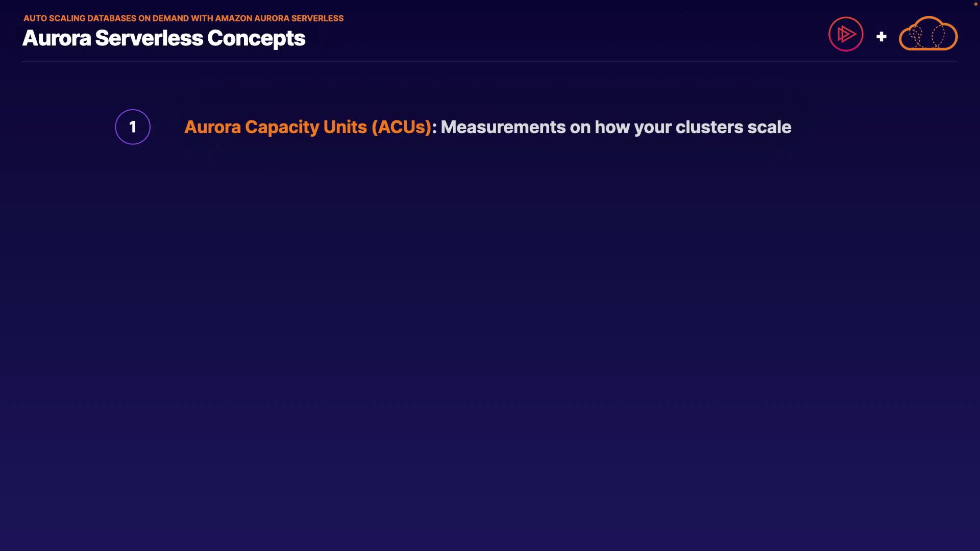This screenshot has width=980, height=551.
Task: Click the word 'Measurements' in the bullet
Action: [x=503, y=127]
